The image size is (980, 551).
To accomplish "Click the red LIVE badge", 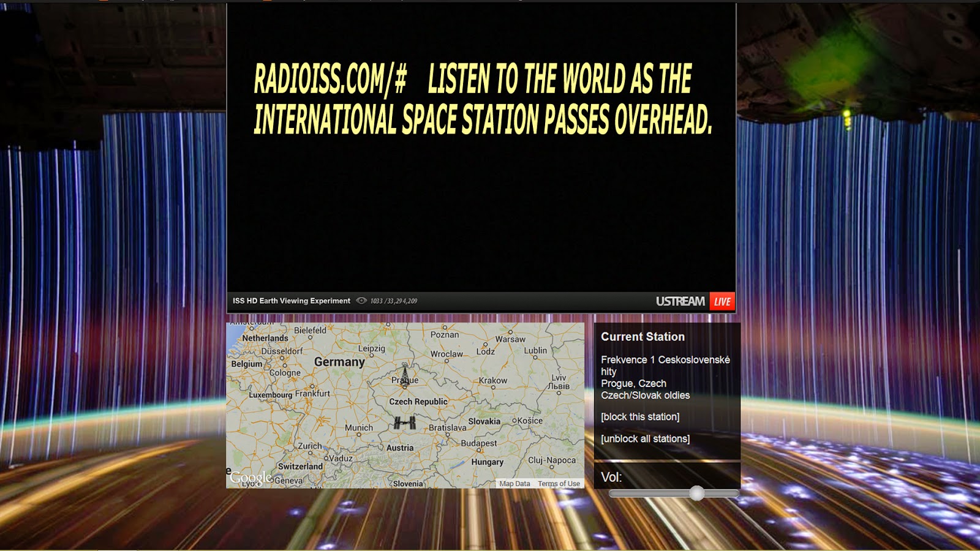I will tap(722, 301).
